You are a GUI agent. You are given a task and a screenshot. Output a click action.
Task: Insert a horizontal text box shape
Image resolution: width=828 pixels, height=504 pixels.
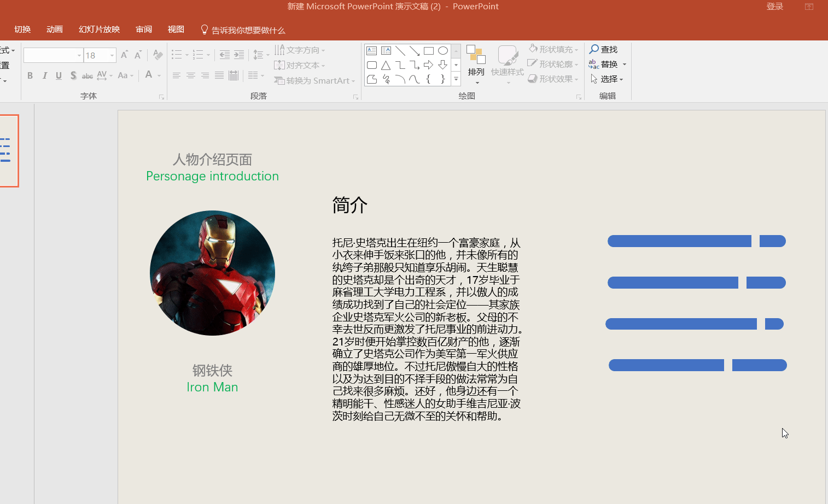click(x=372, y=51)
